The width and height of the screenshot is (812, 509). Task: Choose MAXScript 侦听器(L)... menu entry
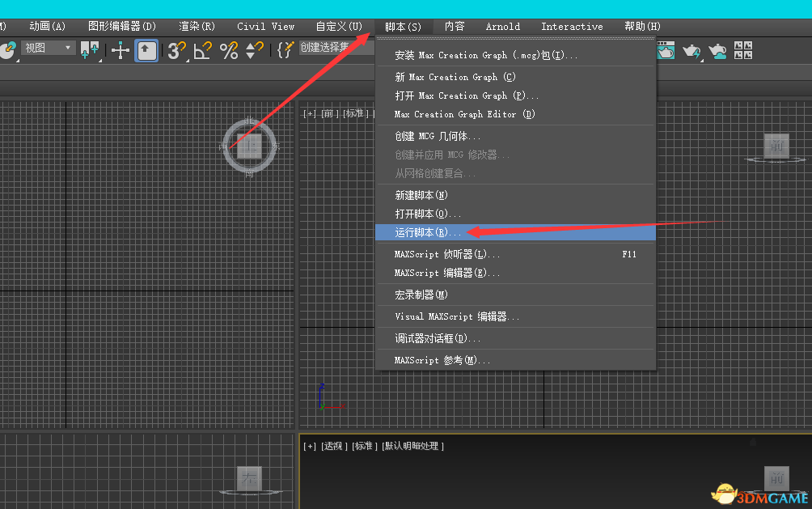pyautogui.click(x=447, y=254)
